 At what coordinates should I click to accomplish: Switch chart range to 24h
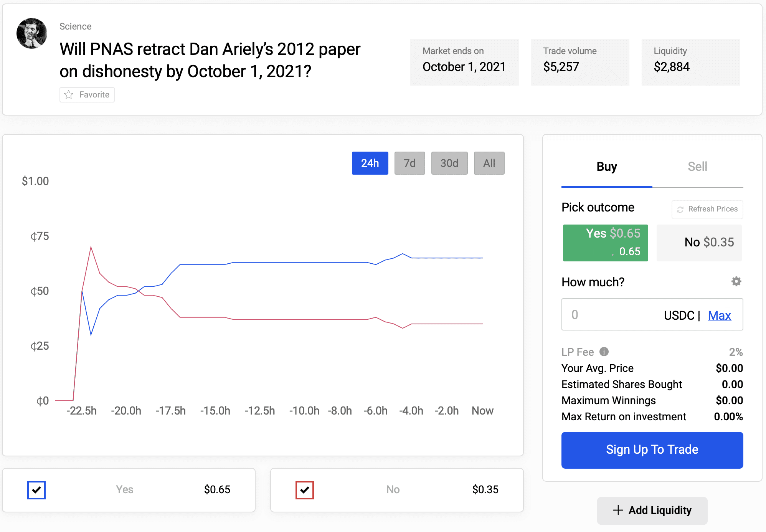click(x=370, y=163)
